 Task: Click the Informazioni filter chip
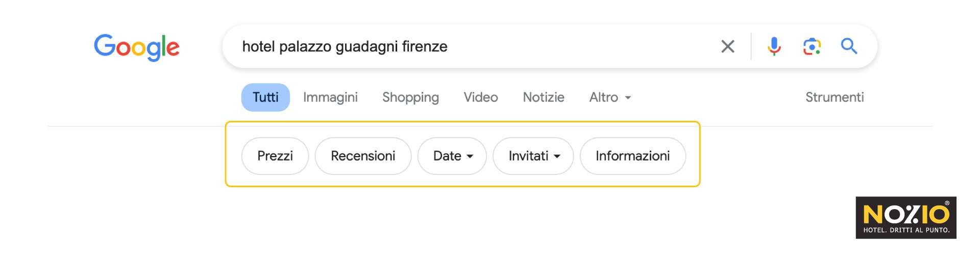click(632, 156)
